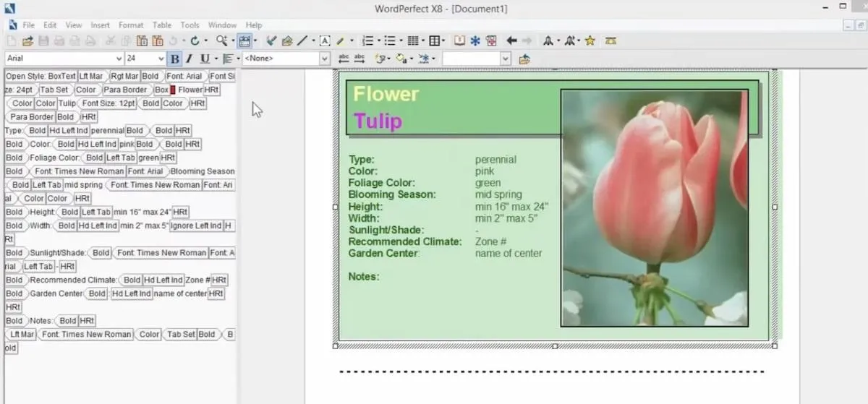
Task: Apply numbered list formatting
Action: pos(367,41)
